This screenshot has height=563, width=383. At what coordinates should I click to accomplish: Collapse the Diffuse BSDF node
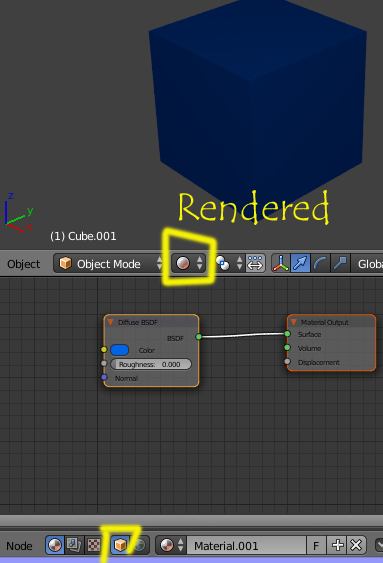111,322
